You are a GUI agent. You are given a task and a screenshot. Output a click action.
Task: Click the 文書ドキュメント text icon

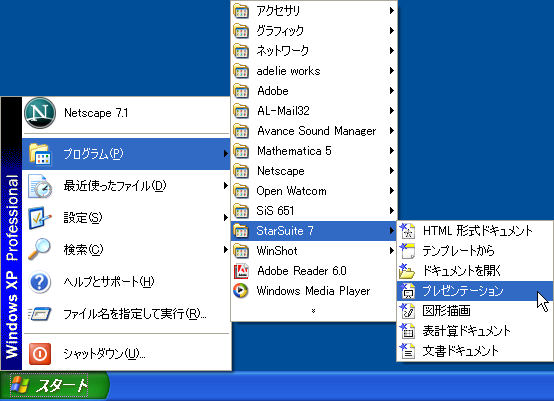pos(407,351)
